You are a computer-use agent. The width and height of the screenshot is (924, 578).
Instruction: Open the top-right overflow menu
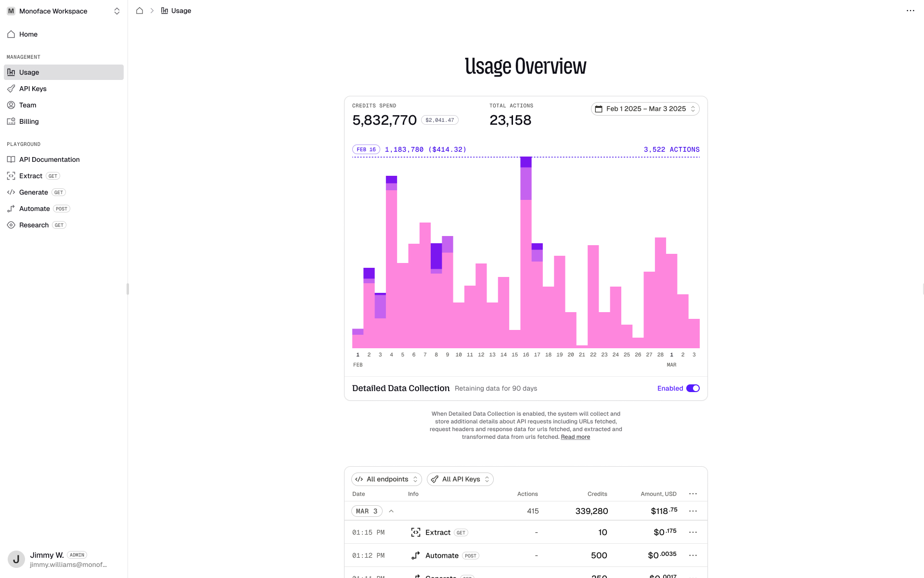(x=910, y=11)
